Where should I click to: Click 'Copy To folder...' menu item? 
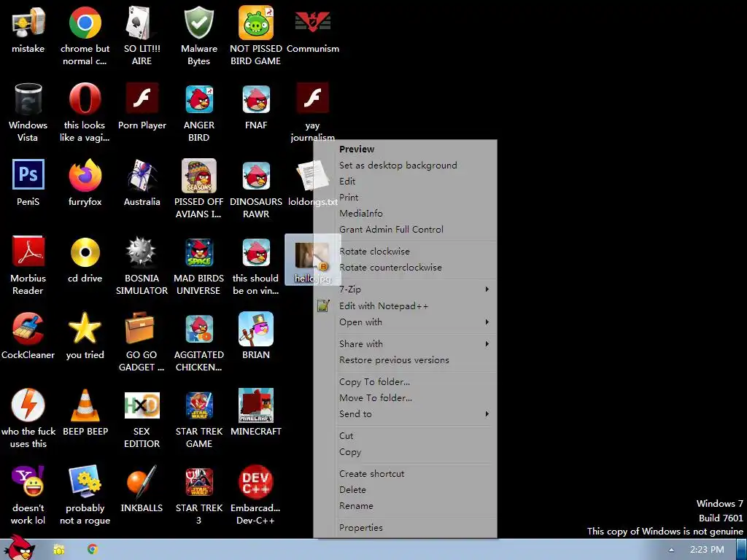[405, 381]
